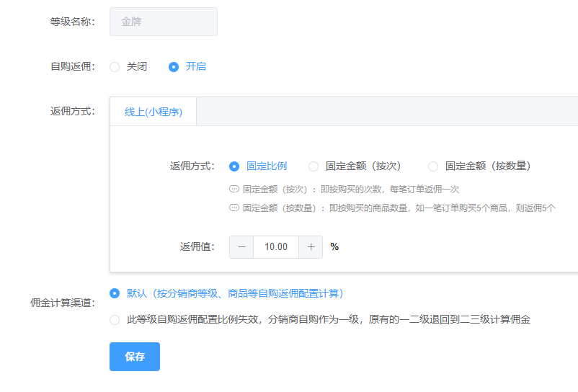
Task: Click the 自购返佣 field label
Action: click(72, 66)
